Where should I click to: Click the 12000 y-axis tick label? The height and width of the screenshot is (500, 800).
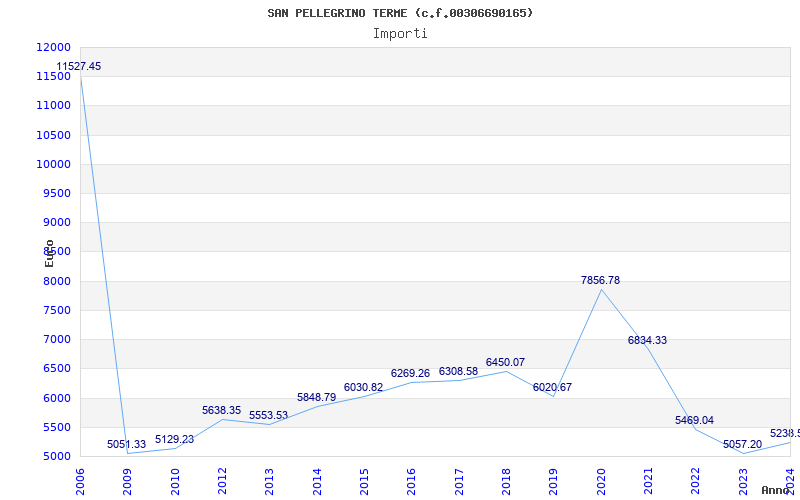53,47
